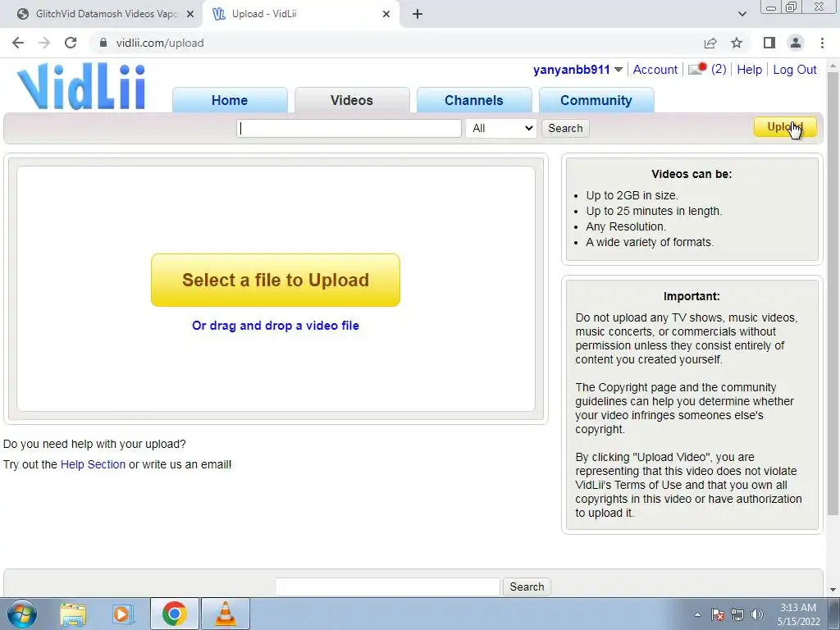
Task: Open VLC media player from taskbar
Action: tap(226, 614)
